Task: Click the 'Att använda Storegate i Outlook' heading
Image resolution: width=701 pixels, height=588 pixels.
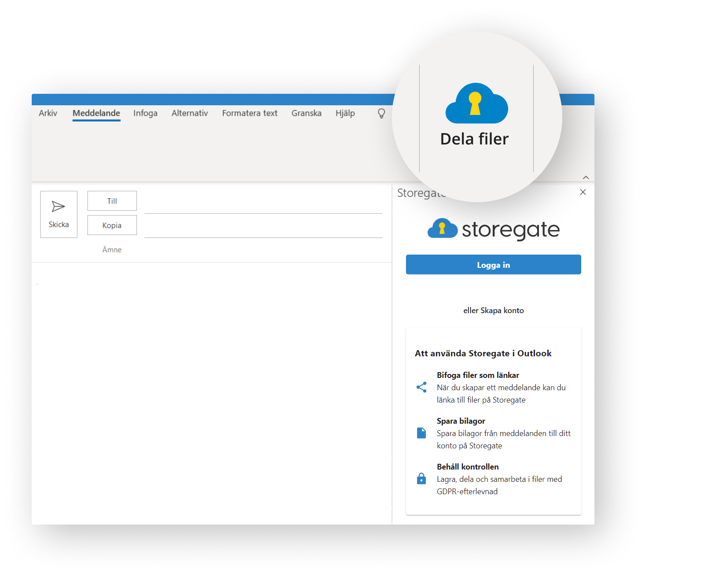Action: click(x=483, y=353)
